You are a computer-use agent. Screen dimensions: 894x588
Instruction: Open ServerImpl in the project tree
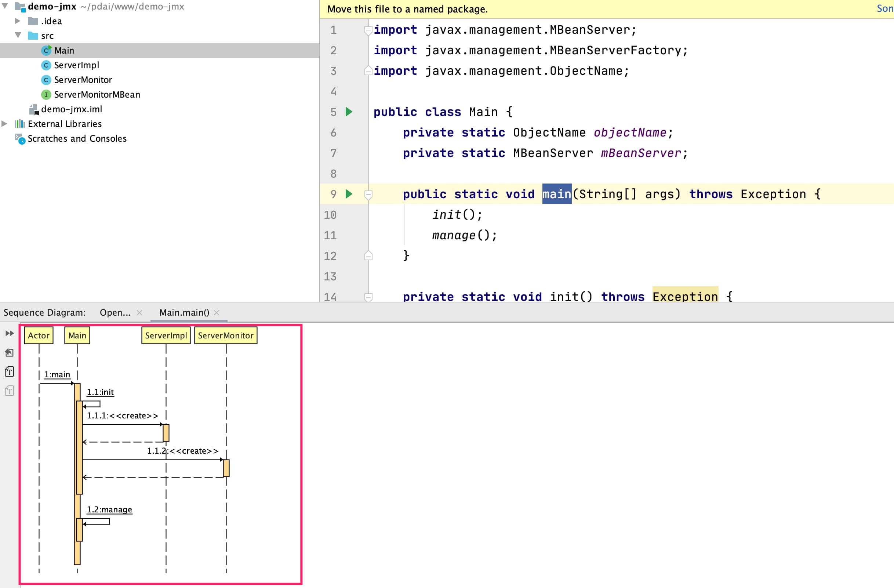point(76,65)
